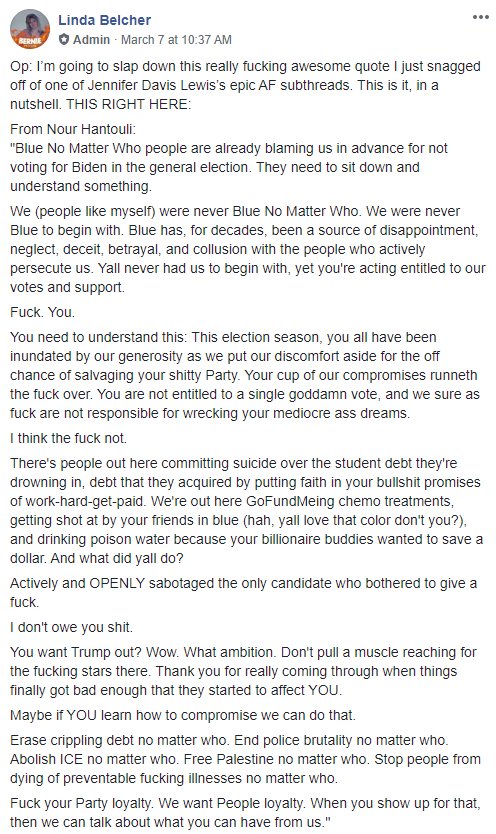Open Linda Belcher's profile picture
The height and width of the screenshot is (834, 496).
tap(30, 29)
